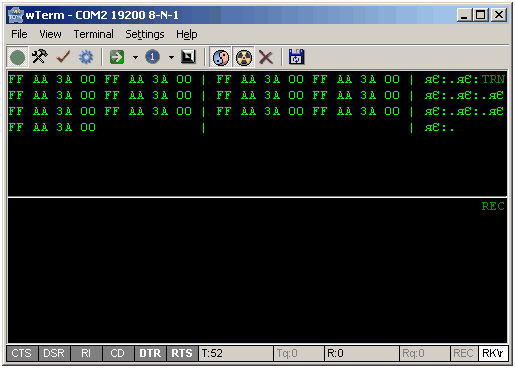
Task: Click the green arrow send icon
Action: click(117, 57)
